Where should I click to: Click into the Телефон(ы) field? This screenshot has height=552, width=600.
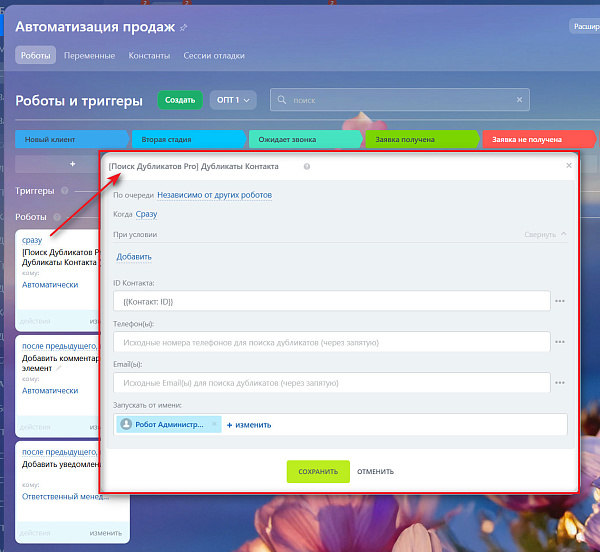coord(332,342)
